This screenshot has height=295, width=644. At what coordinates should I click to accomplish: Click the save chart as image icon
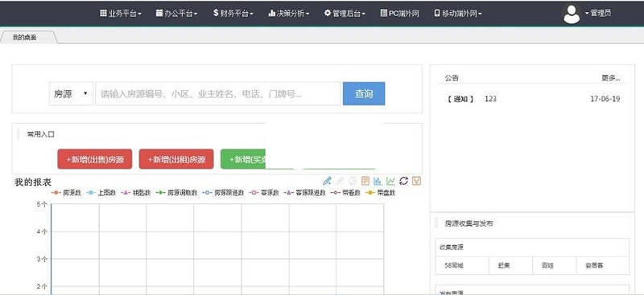[x=416, y=181]
